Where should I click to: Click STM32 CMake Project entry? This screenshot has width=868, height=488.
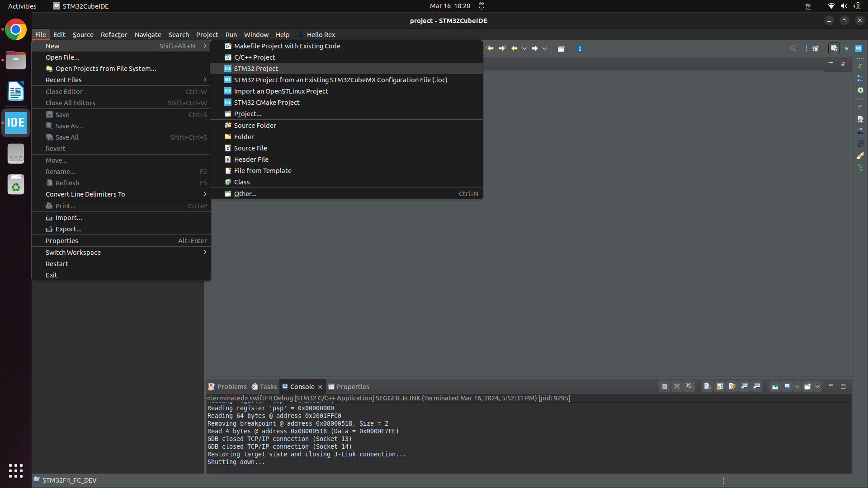tap(266, 103)
